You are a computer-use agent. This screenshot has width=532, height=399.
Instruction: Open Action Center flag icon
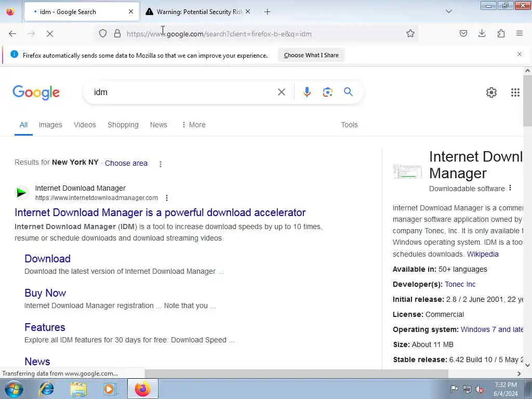click(x=454, y=389)
